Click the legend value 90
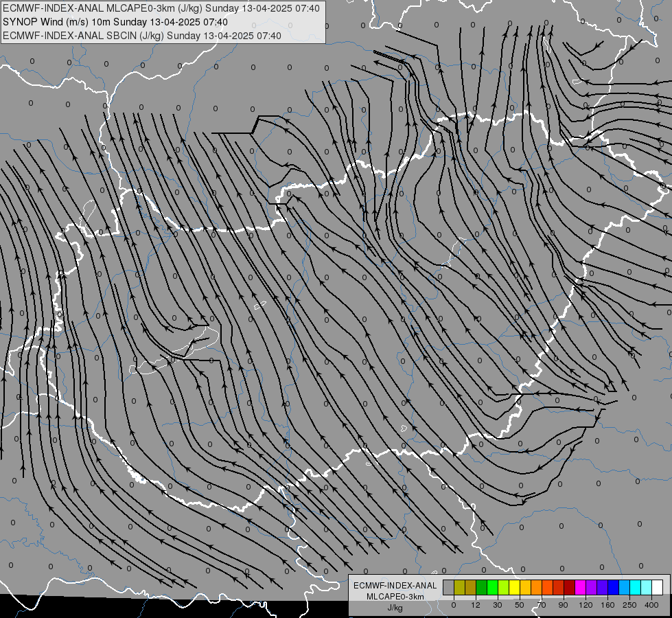The height and width of the screenshot is (618, 672). click(563, 605)
